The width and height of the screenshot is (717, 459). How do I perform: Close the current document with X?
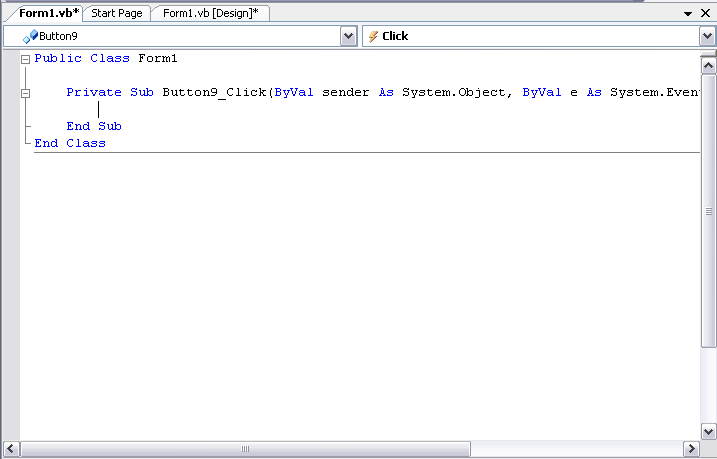click(705, 14)
